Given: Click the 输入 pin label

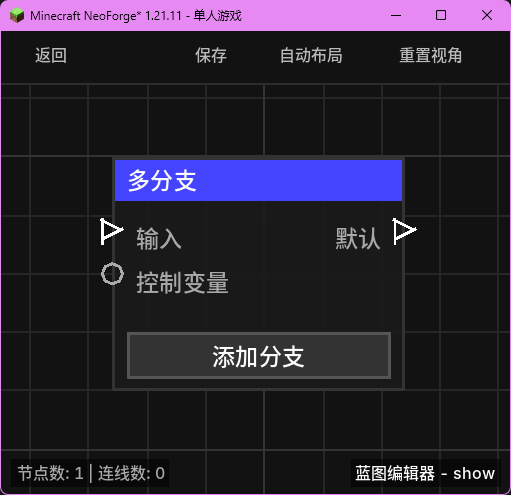Looking at the screenshot, I should (159, 239).
